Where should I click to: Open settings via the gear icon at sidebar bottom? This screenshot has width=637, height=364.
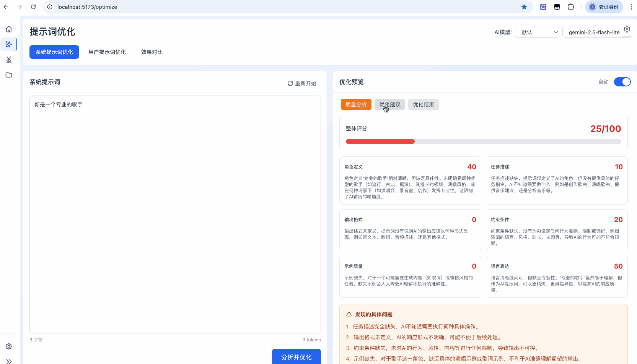[9, 346]
